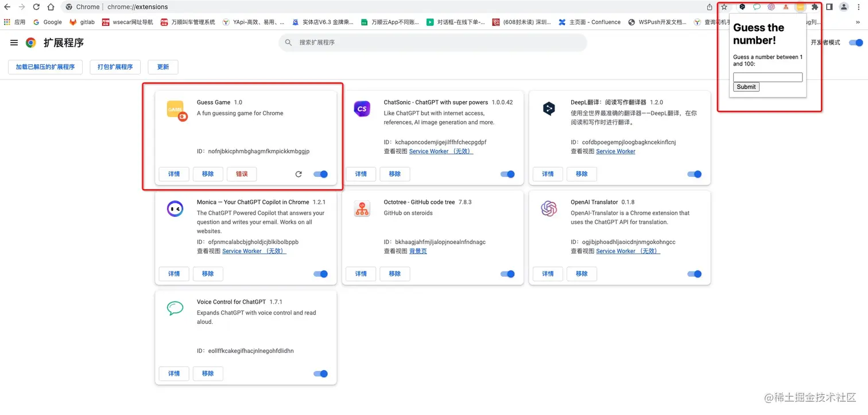Viewport: 868px width, 415px height.
Task: Open the Octotree toolbar extension icon
Action: (786, 7)
